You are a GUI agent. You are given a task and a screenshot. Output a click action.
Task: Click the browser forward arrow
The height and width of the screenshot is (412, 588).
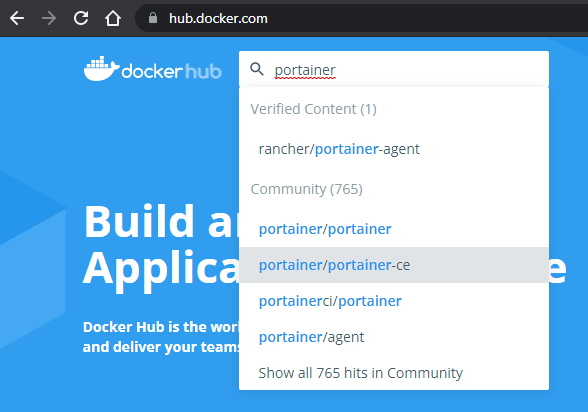[x=49, y=18]
